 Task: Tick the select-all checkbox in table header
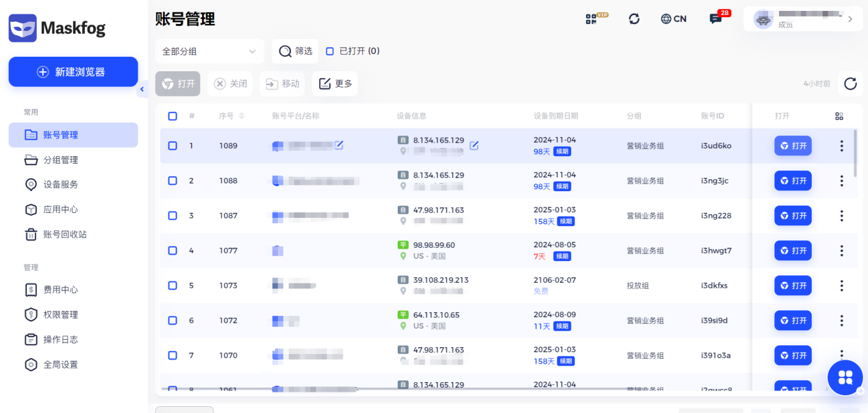pyautogui.click(x=173, y=116)
